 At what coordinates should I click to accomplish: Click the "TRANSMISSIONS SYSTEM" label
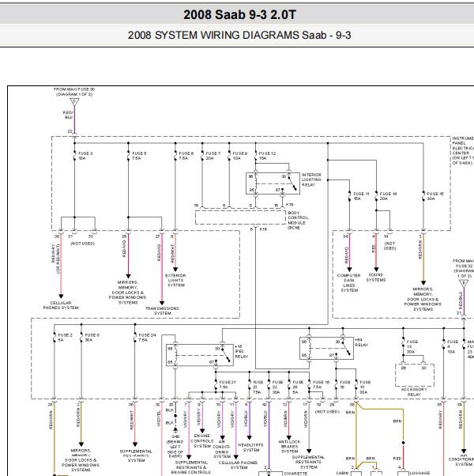162,311
